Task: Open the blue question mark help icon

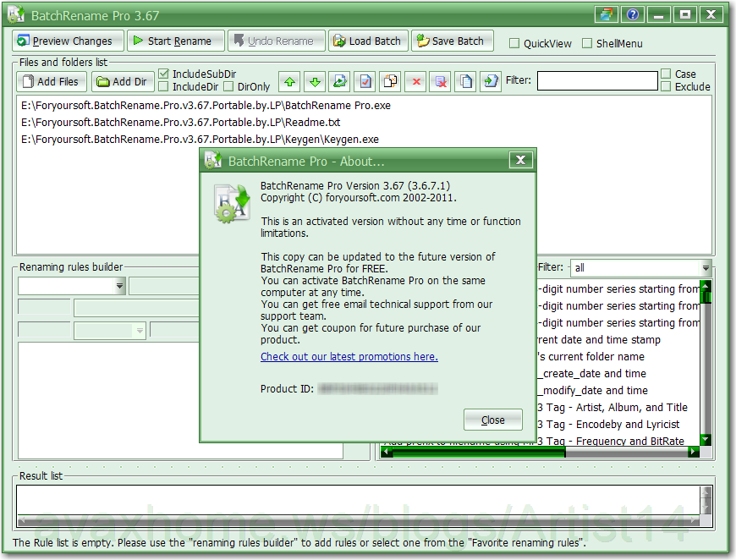Action: (633, 14)
